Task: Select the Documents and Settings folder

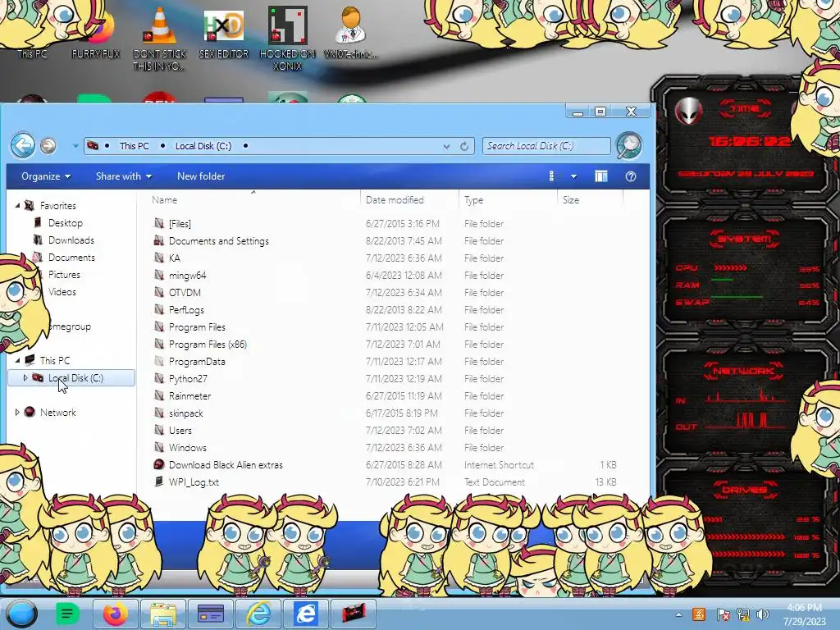Action: 218,241
